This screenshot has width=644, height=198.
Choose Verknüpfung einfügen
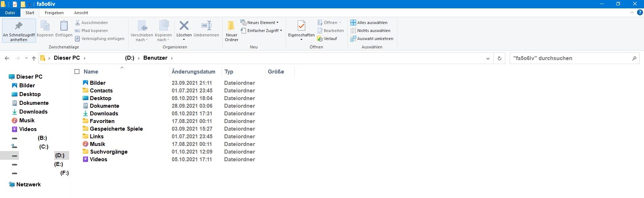[x=100, y=39]
